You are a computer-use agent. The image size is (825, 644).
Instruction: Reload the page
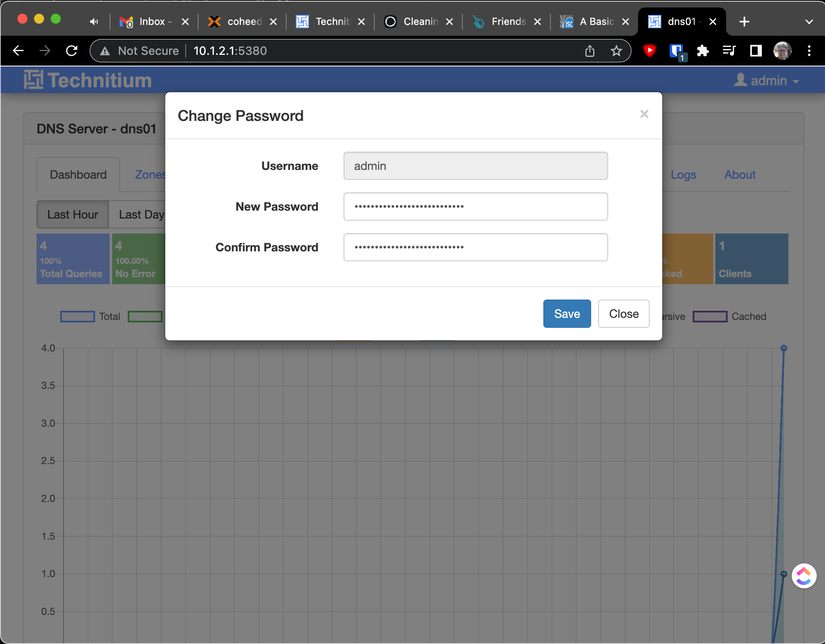coord(72,51)
